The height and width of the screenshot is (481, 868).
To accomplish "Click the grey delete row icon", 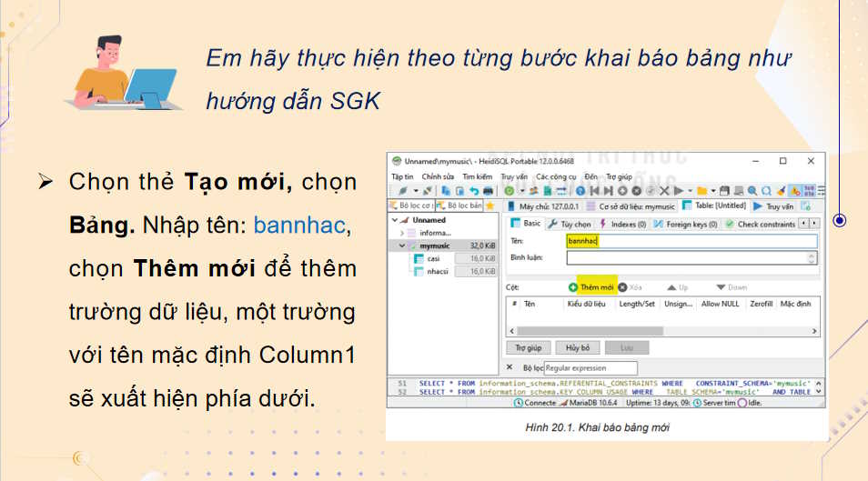I will pos(637,191).
